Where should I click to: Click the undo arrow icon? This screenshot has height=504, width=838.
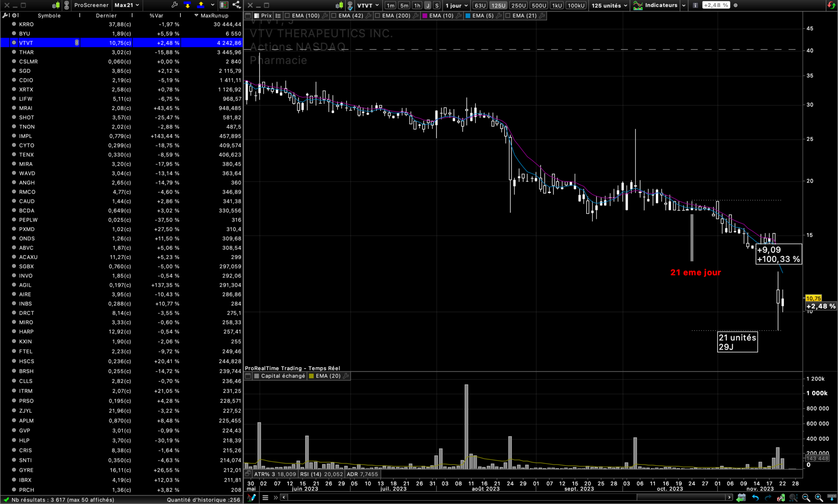[755, 497]
